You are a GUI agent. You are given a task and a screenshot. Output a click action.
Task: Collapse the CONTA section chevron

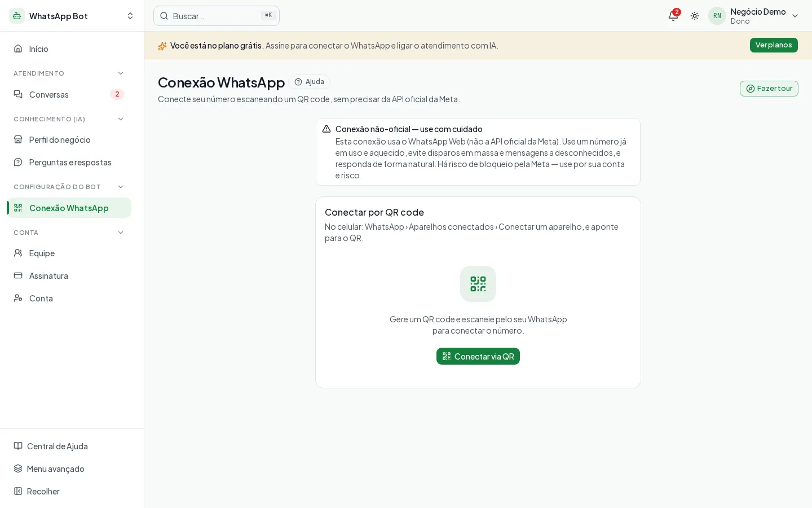[121, 233]
